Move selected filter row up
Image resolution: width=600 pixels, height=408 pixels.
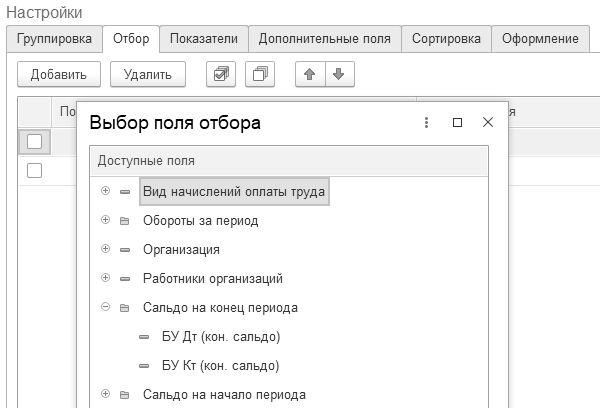pos(310,74)
